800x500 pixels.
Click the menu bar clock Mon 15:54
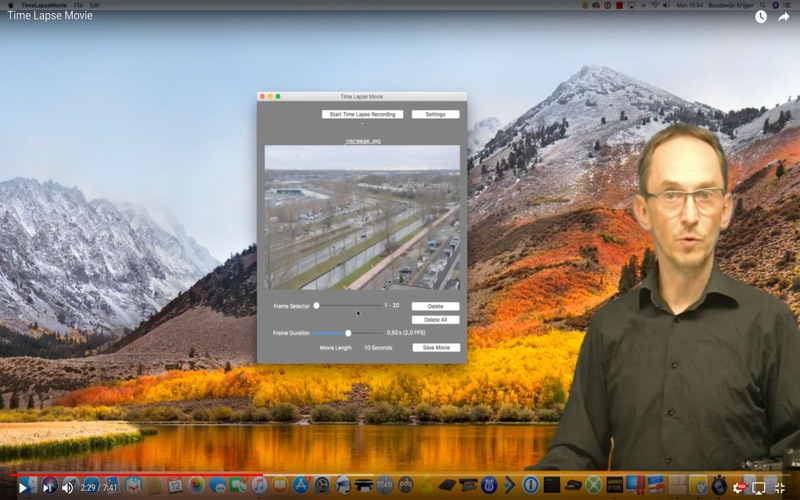tap(690, 5)
